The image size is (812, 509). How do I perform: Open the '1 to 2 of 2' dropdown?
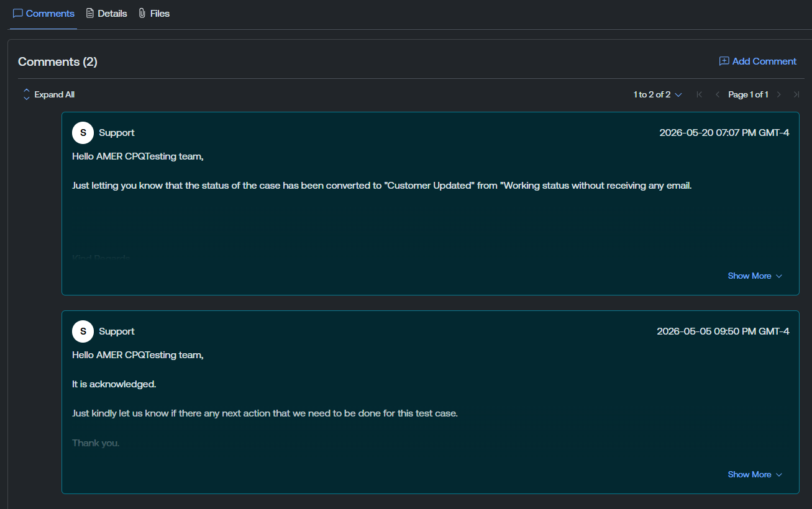point(658,94)
